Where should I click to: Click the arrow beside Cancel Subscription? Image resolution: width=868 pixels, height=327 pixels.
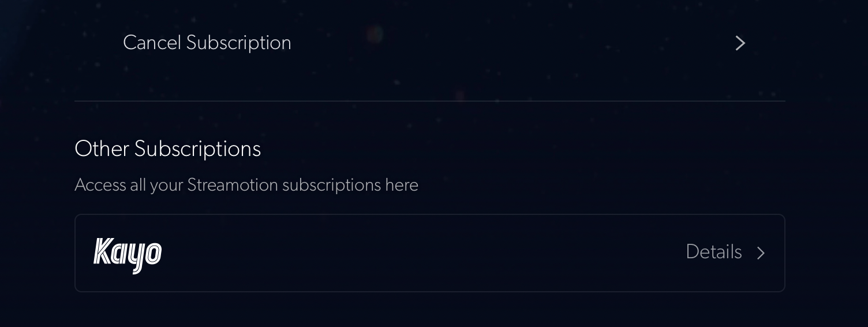coord(740,43)
